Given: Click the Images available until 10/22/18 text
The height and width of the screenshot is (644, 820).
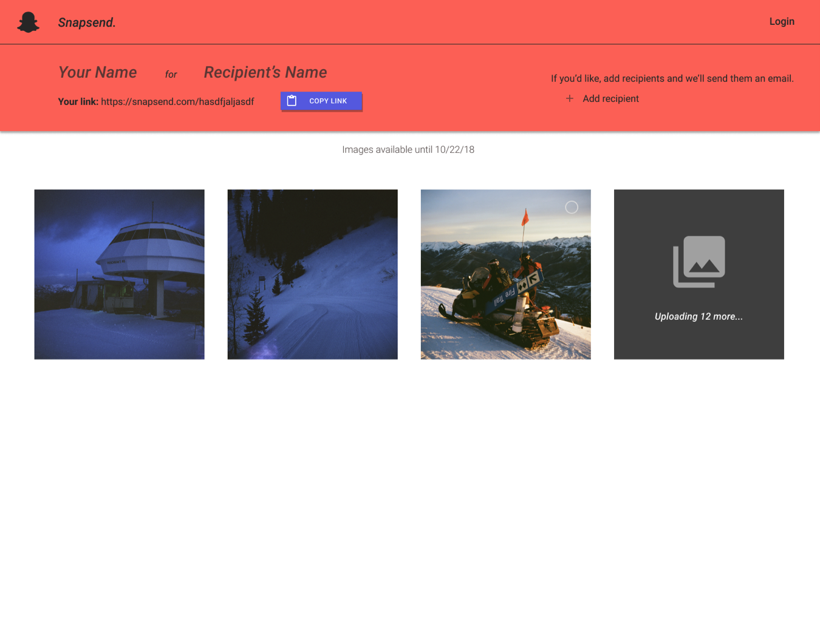Looking at the screenshot, I should 408,149.
